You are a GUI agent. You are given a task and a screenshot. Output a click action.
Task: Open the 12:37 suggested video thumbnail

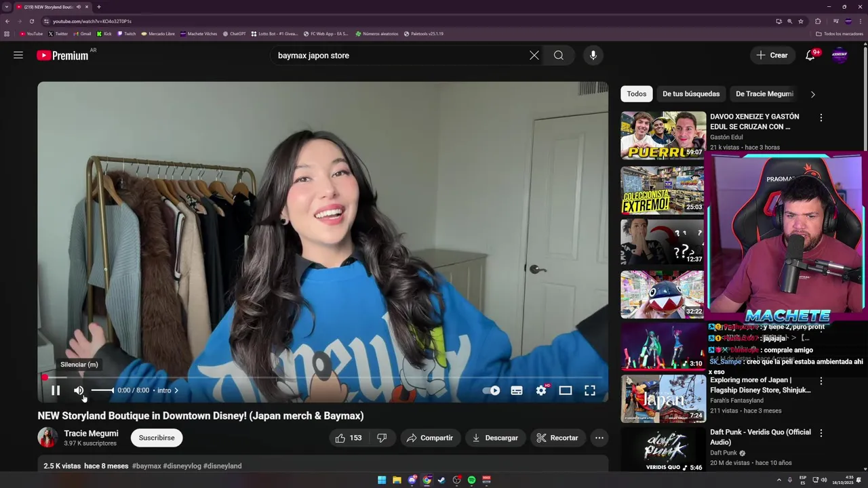(x=663, y=242)
